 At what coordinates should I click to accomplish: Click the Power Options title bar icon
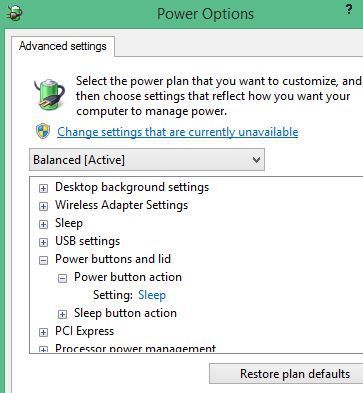point(15,14)
